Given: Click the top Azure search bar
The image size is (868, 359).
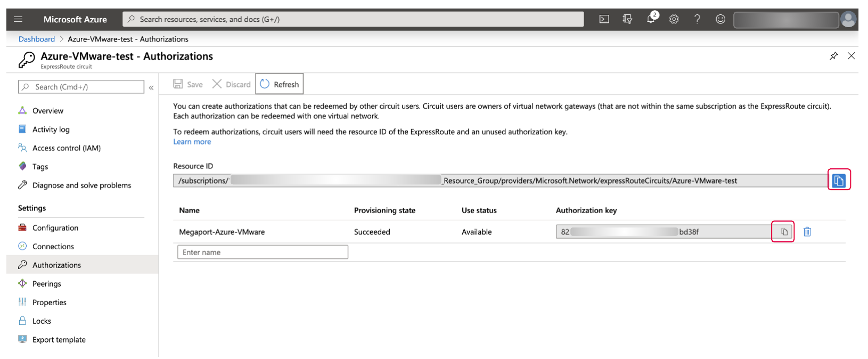Looking at the screenshot, I should [x=353, y=19].
